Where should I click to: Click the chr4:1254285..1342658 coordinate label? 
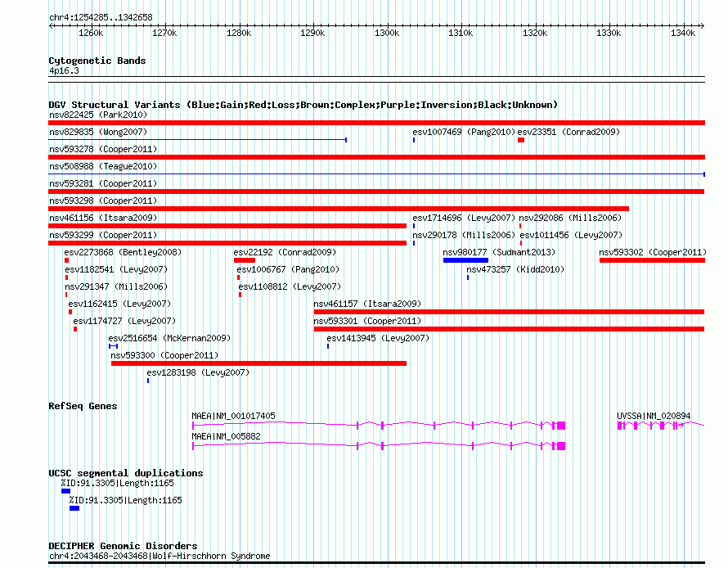101,17
